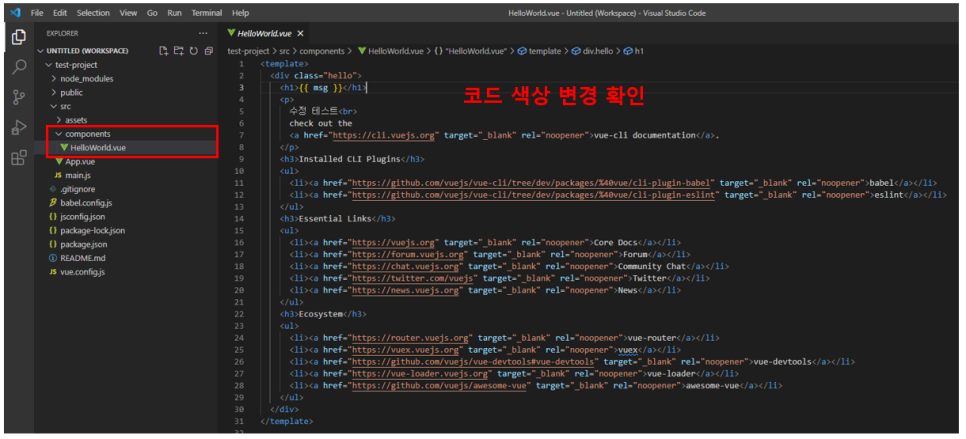The image size is (966, 439).
Task: Open the Terminal menu
Action: (x=206, y=12)
